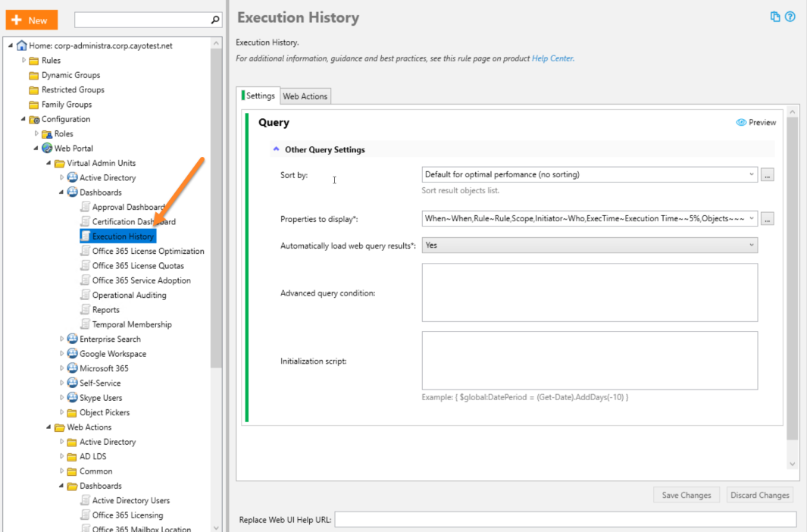Screen dimensions: 807x532
Task: Click the Save Changes button
Action: pos(686,495)
